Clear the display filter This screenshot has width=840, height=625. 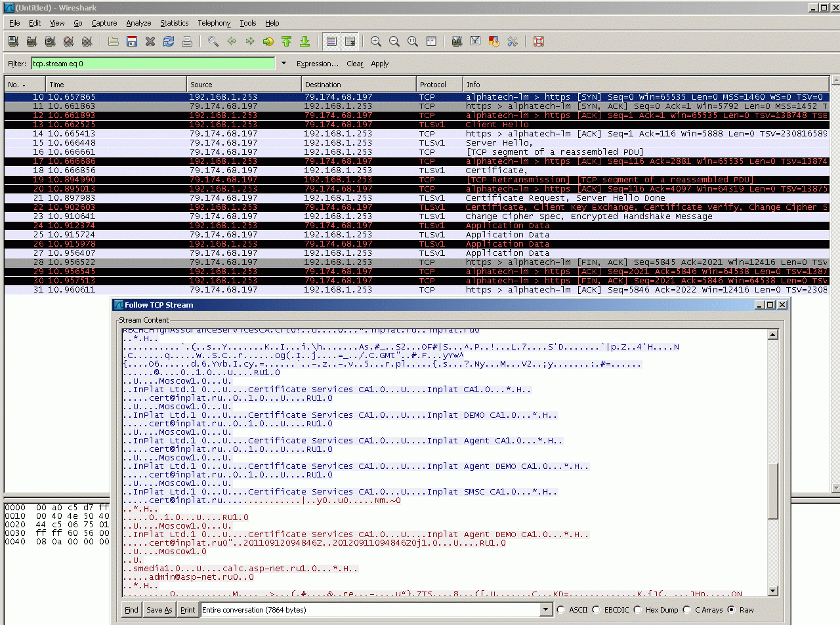pyautogui.click(x=355, y=64)
